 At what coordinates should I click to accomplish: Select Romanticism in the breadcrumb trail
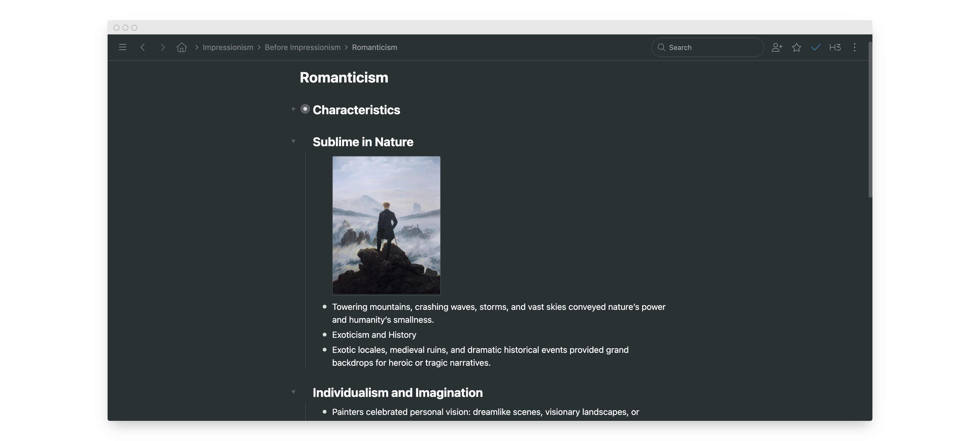click(x=374, y=47)
